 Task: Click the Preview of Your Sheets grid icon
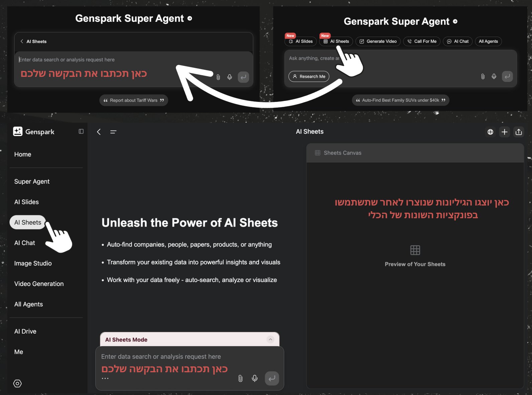coord(415,250)
